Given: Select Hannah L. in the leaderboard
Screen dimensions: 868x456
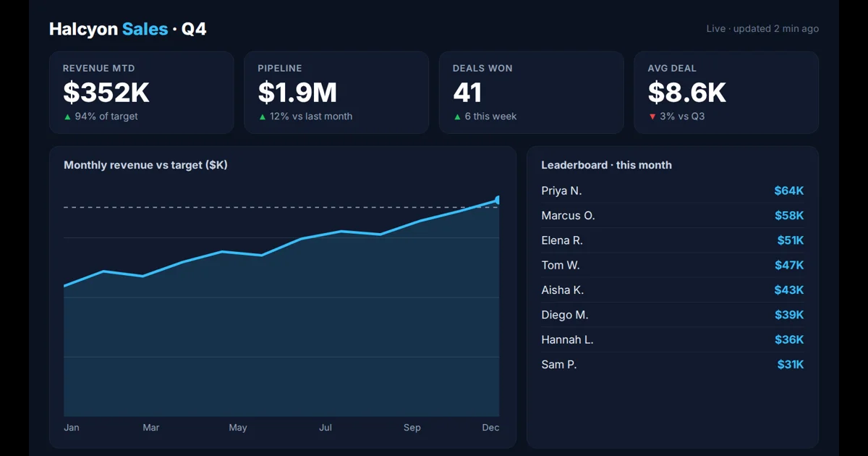Looking at the screenshot, I should pyautogui.click(x=567, y=339).
